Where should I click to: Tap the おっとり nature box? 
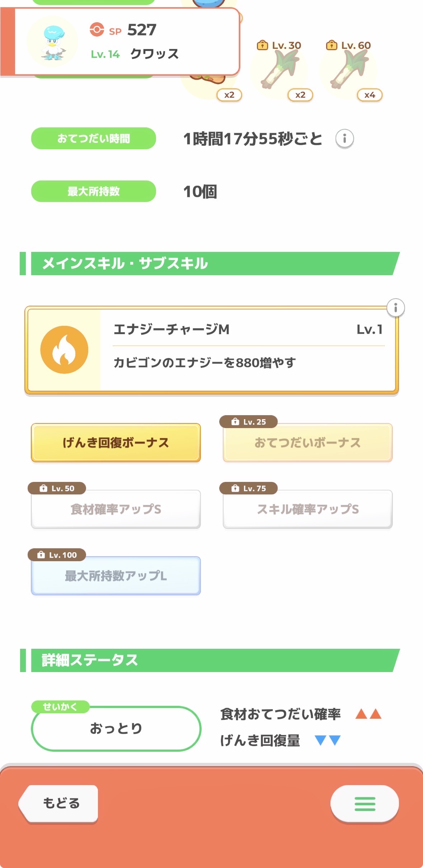coord(116,728)
